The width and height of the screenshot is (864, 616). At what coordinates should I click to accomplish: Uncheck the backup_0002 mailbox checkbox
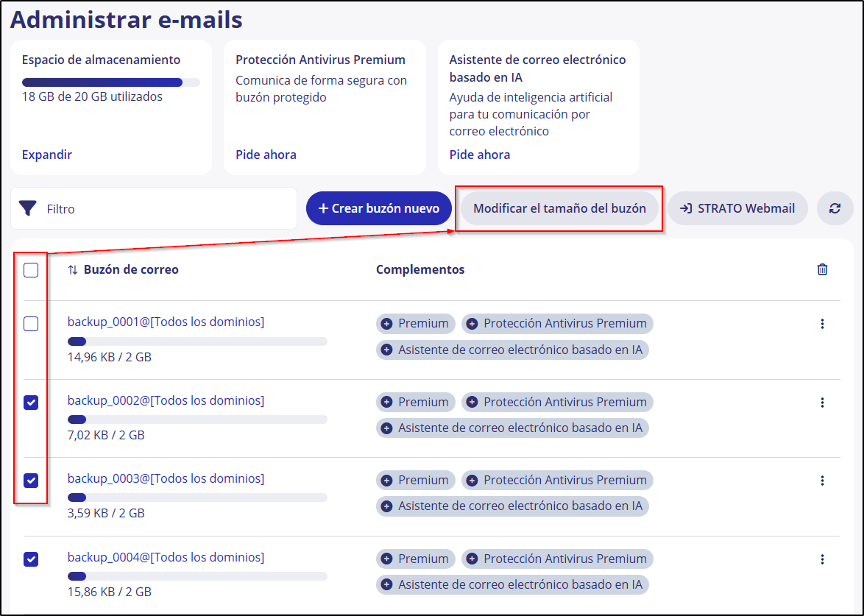click(x=31, y=403)
